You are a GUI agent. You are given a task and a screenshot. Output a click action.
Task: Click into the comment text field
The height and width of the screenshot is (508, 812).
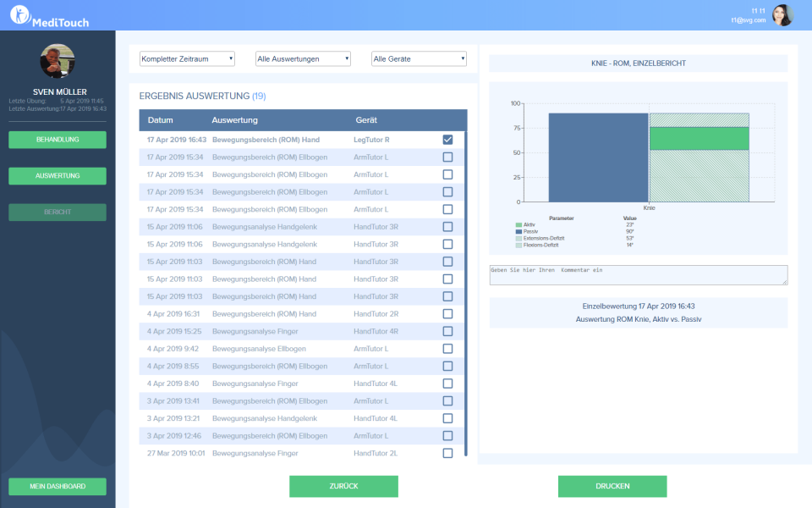tap(638, 275)
